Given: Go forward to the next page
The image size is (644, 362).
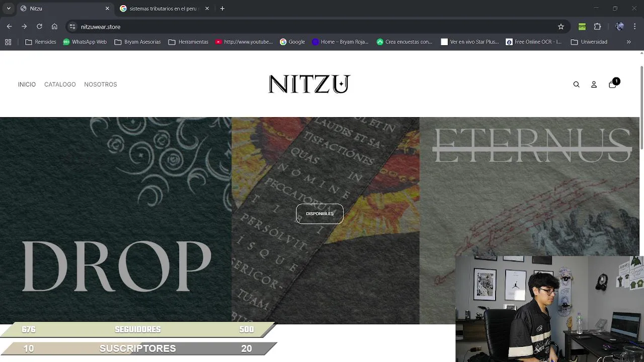Looking at the screenshot, I should 24,27.
